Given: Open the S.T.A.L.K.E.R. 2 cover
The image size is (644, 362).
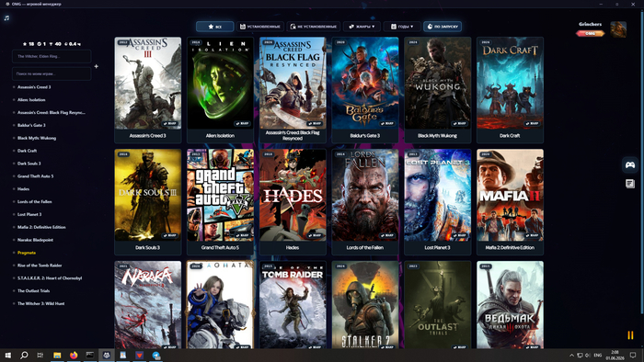Looking at the screenshot, I should coord(365,305).
